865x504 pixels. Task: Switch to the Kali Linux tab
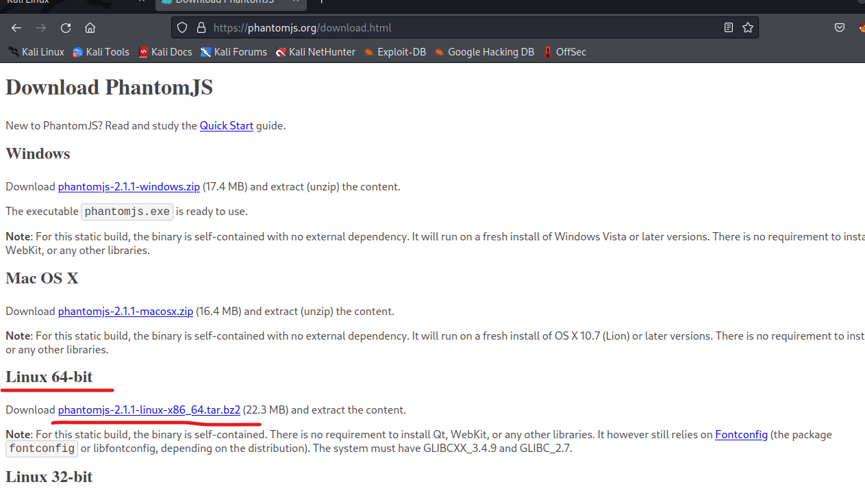tap(74, 2)
